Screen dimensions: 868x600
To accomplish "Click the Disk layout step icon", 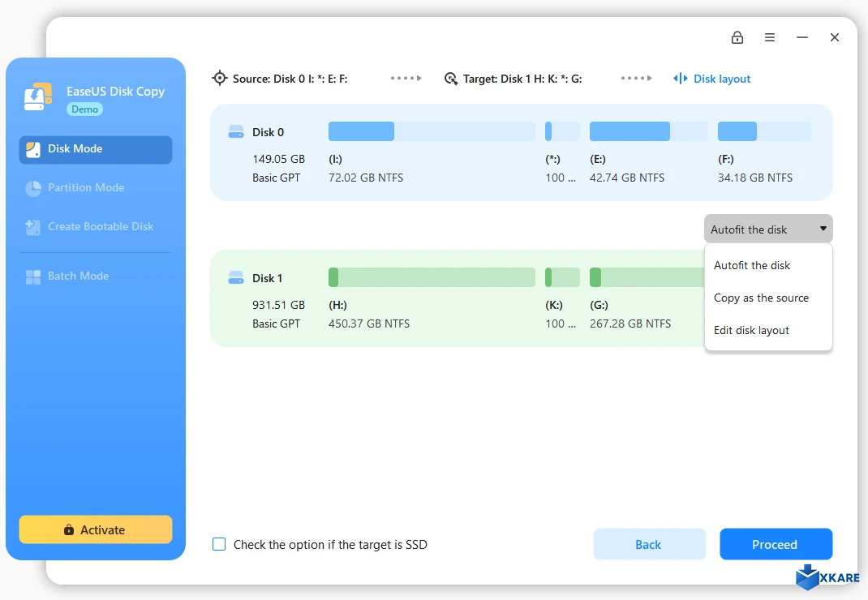I will [681, 79].
